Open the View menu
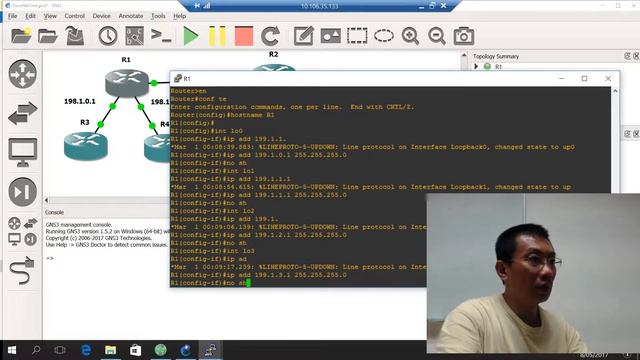This screenshot has width=640, height=360. click(x=50, y=16)
